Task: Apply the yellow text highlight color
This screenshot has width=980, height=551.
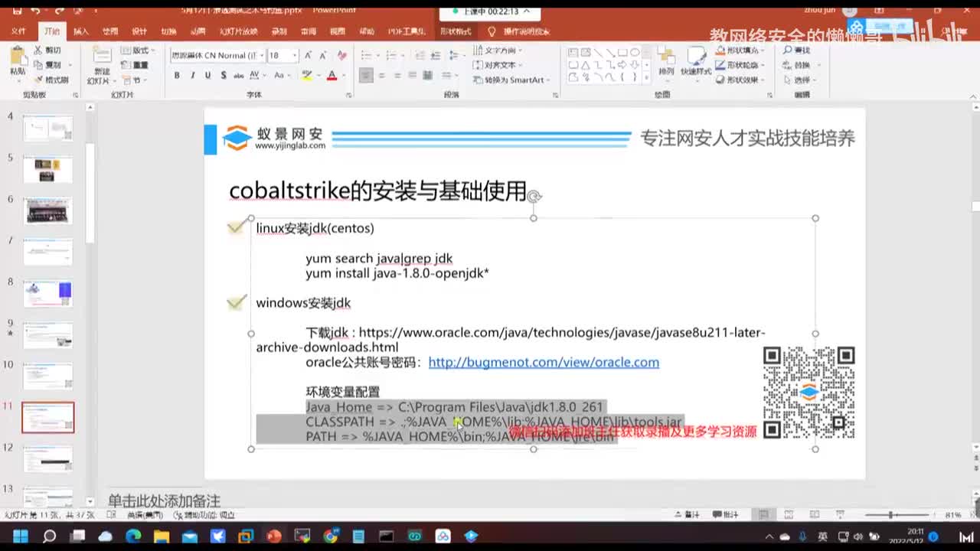Action: point(307,75)
